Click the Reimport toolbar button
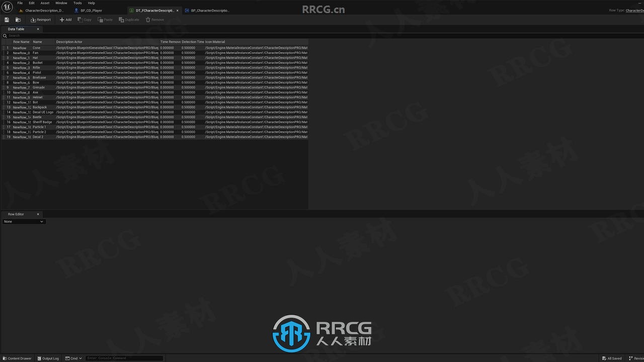The width and height of the screenshot is (644, 362). (x=41, y=20)
